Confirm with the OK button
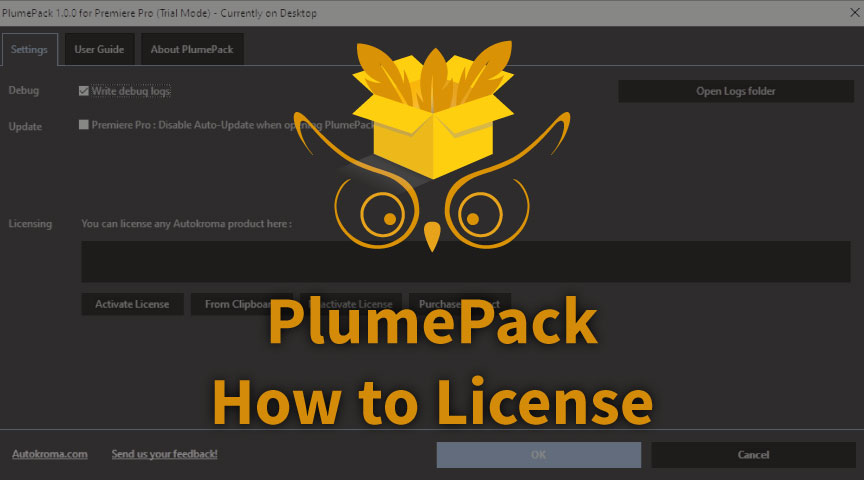 coord(538,455)
